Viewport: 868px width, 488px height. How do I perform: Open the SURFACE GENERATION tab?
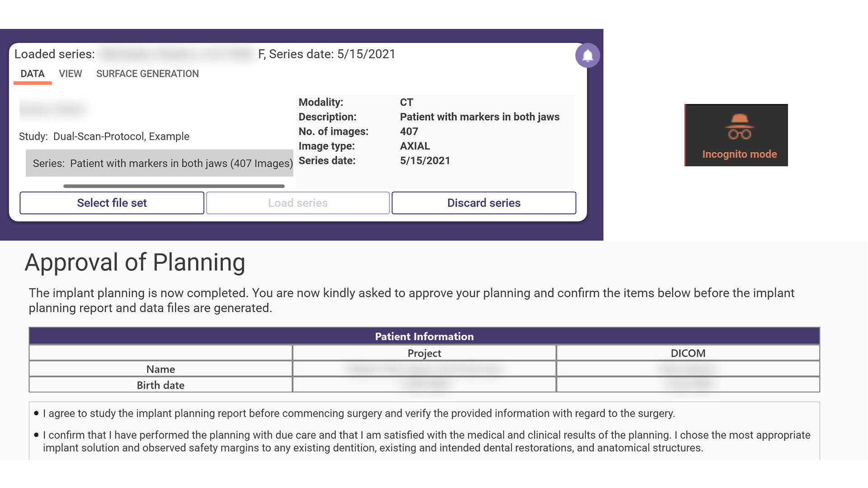(147, 74)
